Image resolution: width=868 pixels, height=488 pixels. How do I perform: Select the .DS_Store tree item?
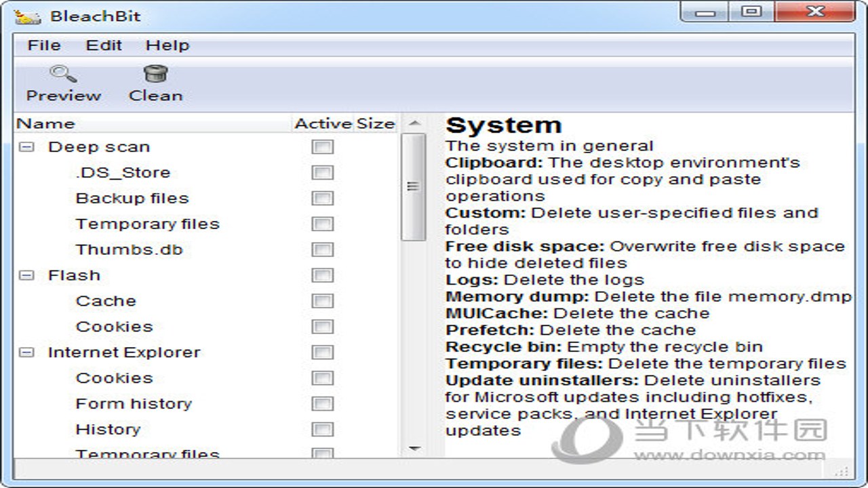[123, 173]
